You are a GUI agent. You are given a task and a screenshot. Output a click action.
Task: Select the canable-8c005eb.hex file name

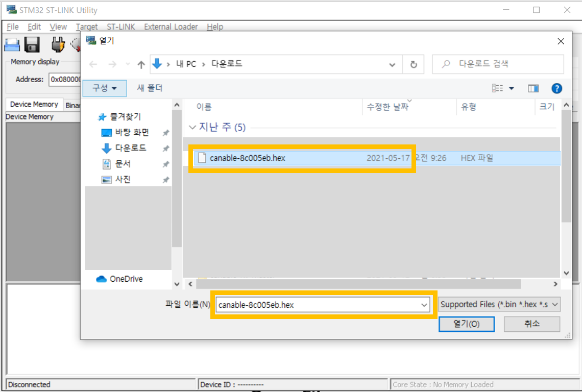pyautogui.click(x=247, y=158)
